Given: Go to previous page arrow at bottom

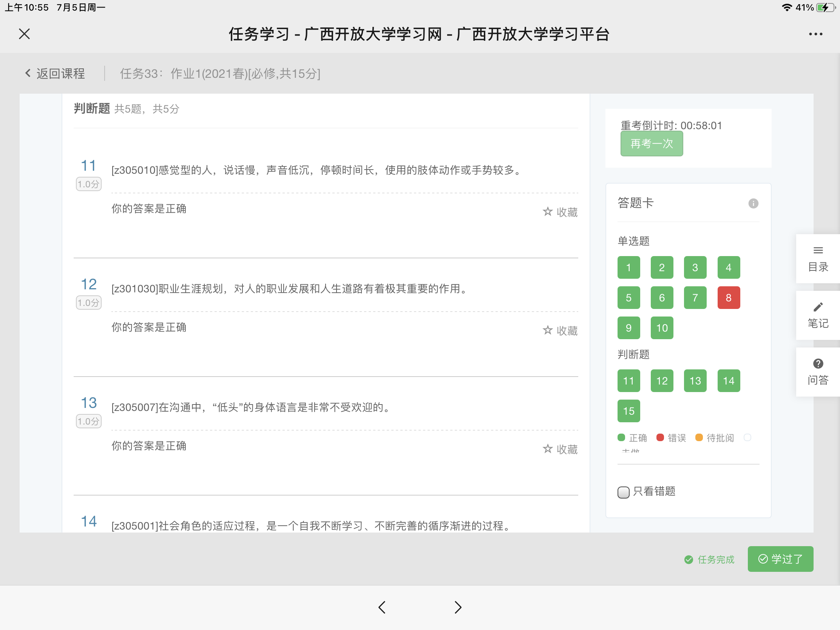Looking at the screenshot, I should (382, 607).
